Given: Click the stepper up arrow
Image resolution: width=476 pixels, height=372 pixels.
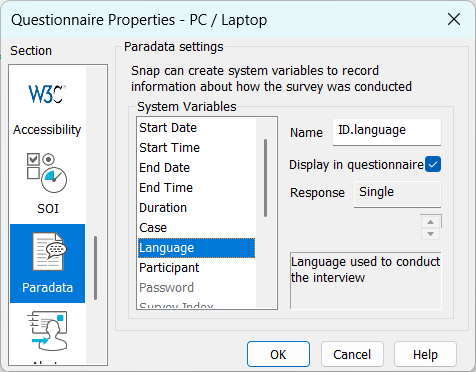Looking at the screenshot, I should coord(430,222).
